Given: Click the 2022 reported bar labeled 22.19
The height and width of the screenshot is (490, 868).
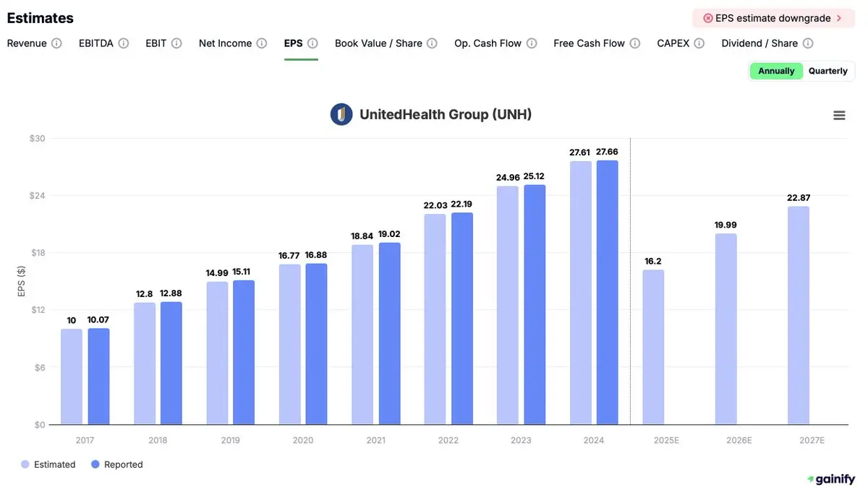Looking at the screenshot, I should 461,319.
